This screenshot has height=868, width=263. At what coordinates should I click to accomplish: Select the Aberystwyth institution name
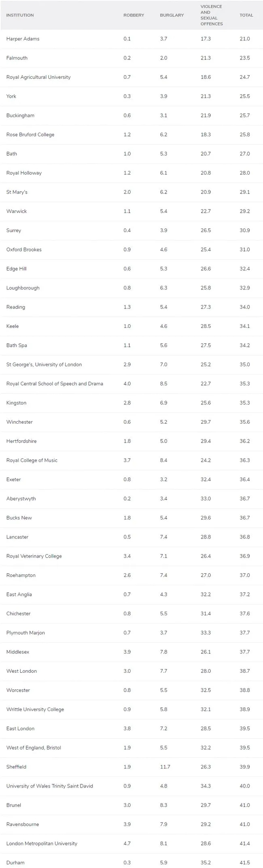coord(21,498)
